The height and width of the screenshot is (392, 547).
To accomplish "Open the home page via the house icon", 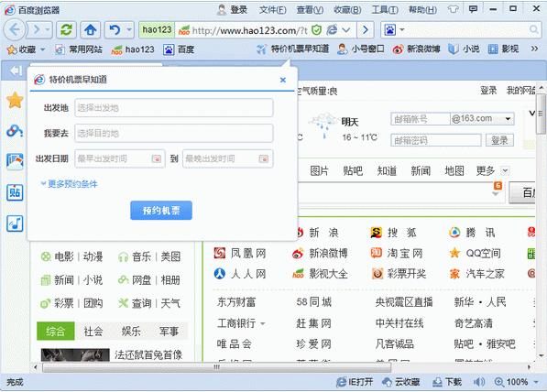I will pyautogui.click(x=90, y=30).
